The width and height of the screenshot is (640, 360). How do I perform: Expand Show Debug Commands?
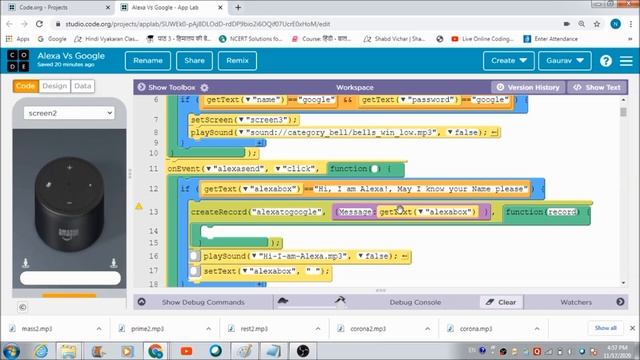pyautogui.click(x=203, y=302)
